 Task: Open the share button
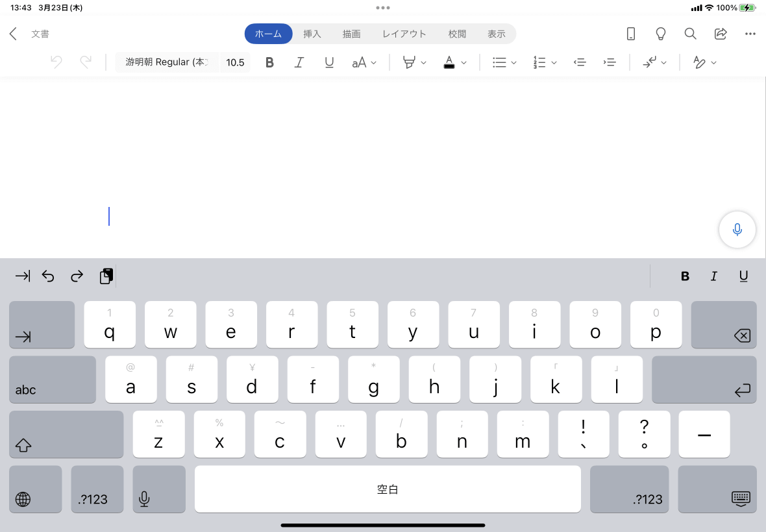(721, 34)
